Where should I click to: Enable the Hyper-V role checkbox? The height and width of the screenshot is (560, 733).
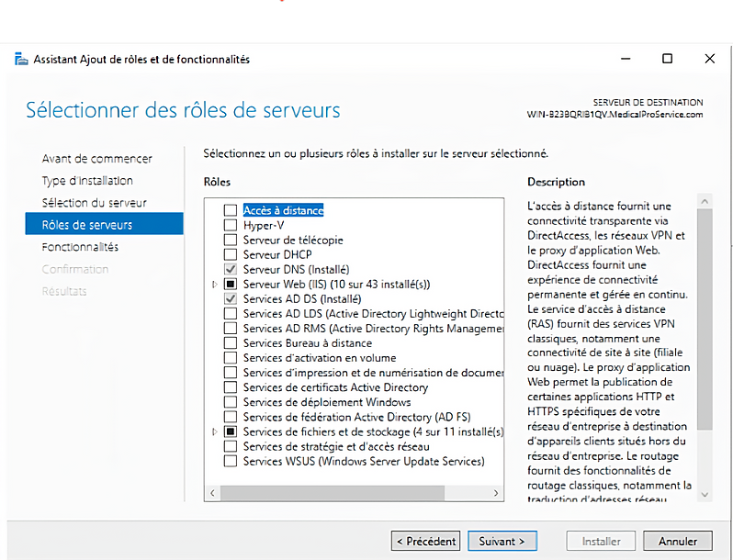click(x=230, y=225)
